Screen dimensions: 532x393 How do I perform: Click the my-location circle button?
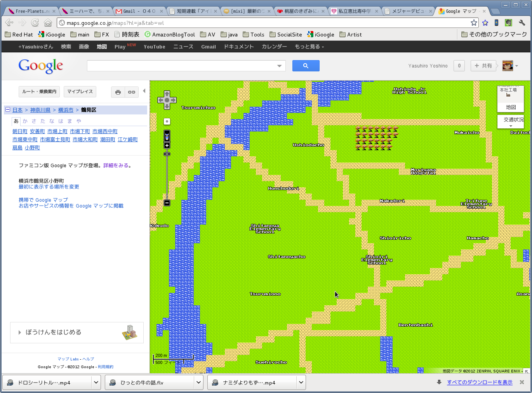(x=167, y=121)
